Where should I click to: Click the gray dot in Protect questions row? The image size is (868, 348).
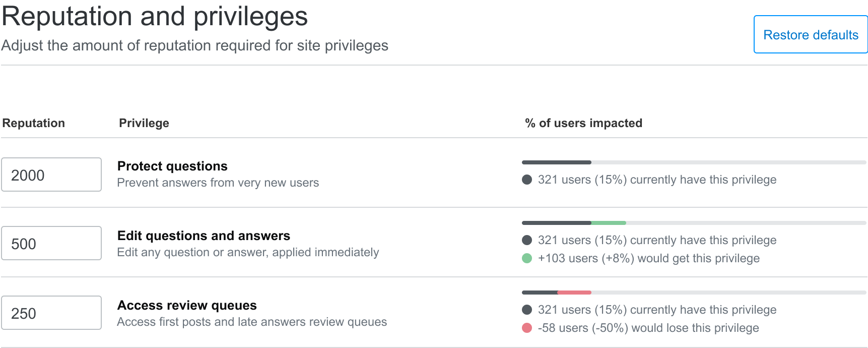[527, 180]
